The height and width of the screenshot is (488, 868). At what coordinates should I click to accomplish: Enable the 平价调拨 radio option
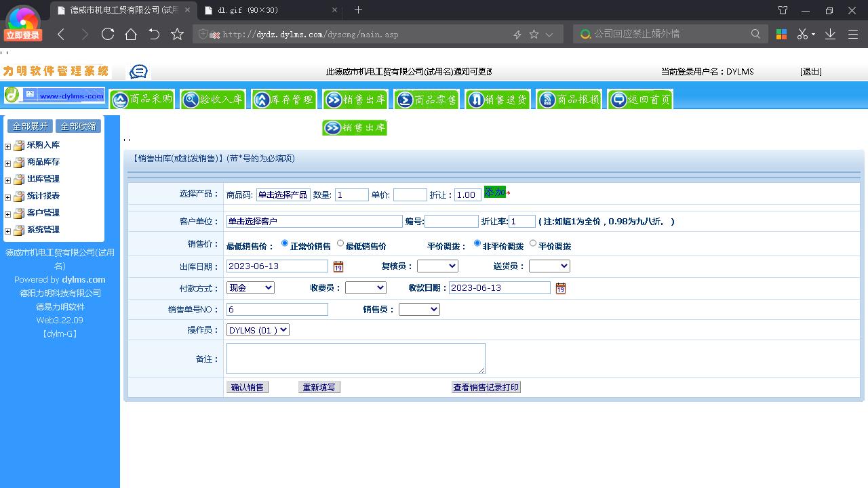533,243
